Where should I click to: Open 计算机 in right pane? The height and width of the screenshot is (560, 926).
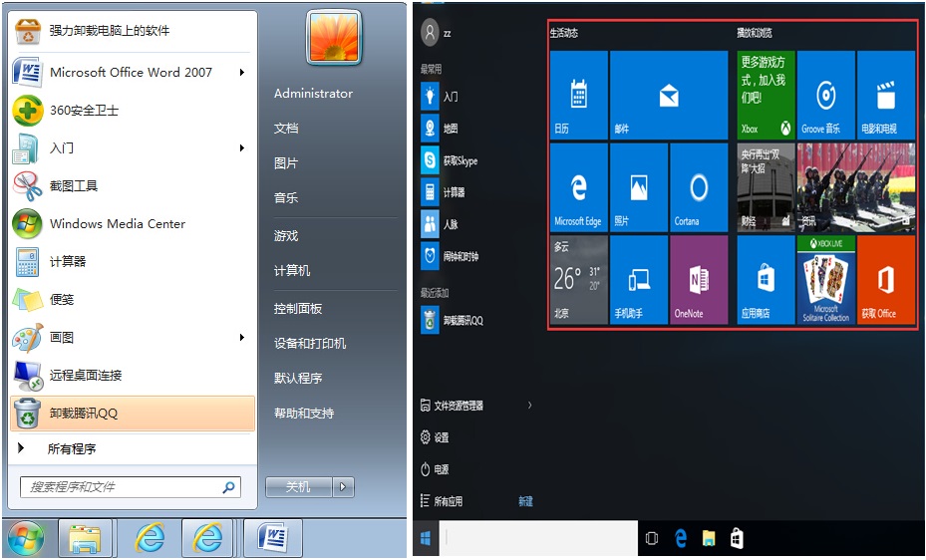pos(292,271)
